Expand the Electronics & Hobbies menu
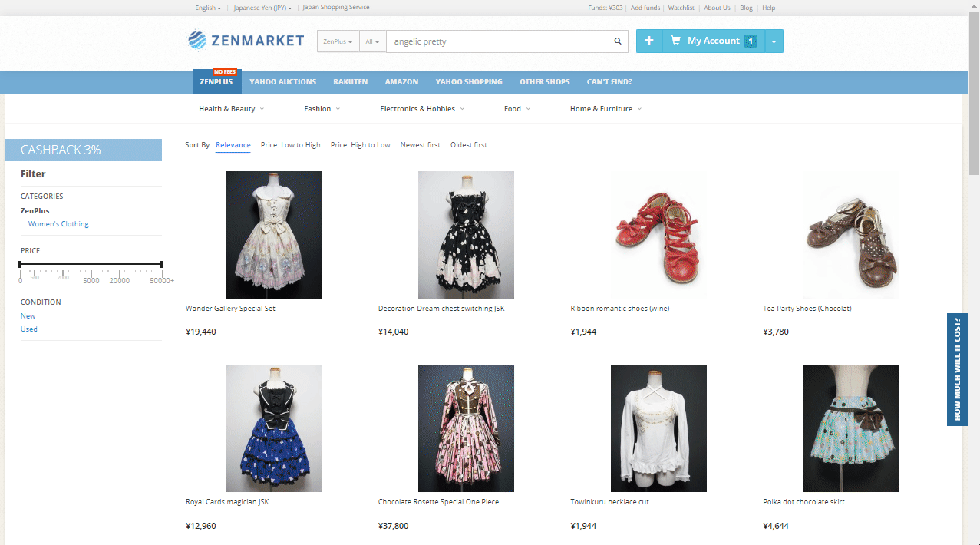This screenshot has height=545, width=980. point(422,109)
